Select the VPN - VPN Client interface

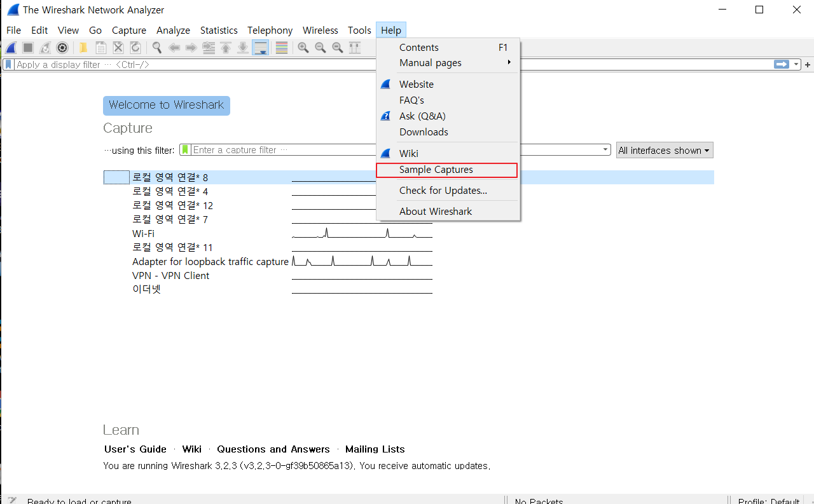(408, 275)
